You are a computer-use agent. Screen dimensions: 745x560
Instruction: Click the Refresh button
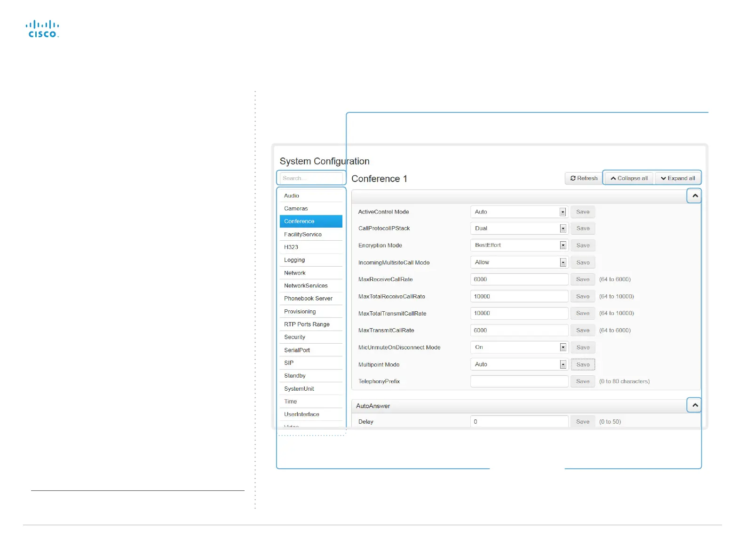584,178
